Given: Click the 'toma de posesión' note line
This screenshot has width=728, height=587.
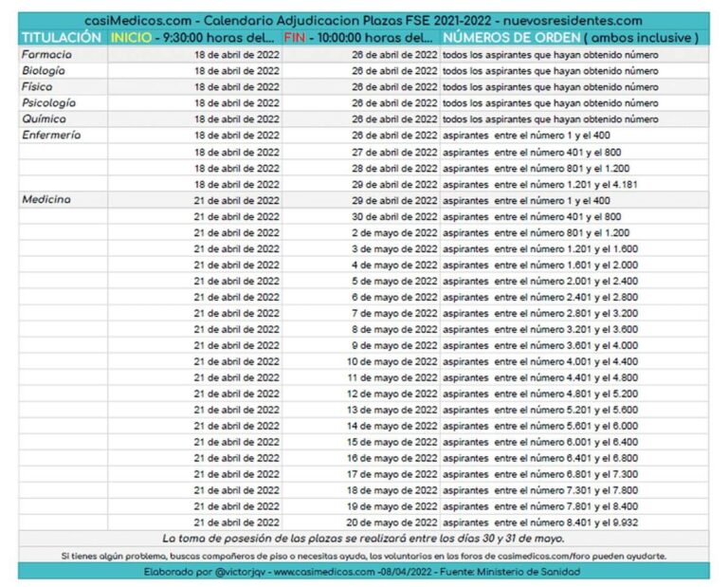Looking at the screenshot, I should 364,540.
